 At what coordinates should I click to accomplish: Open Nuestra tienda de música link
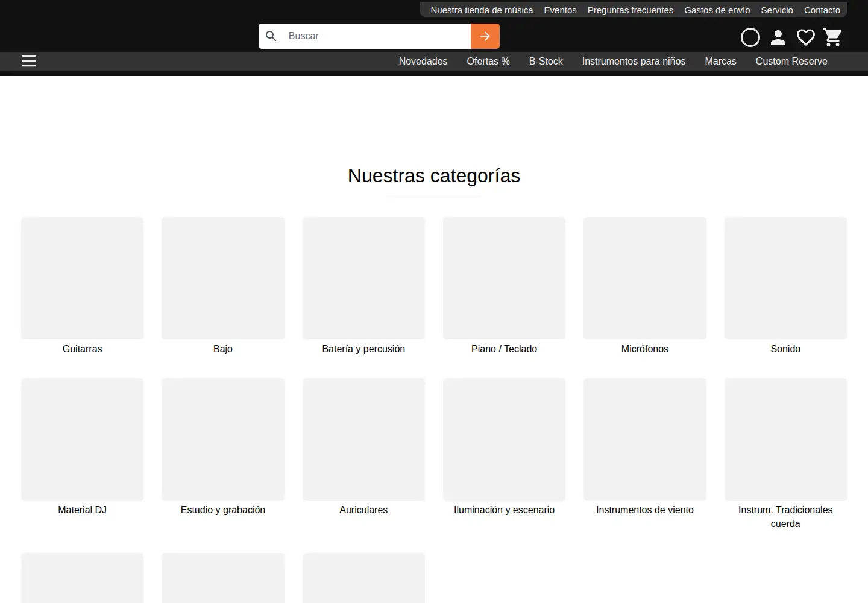point(482,10)
